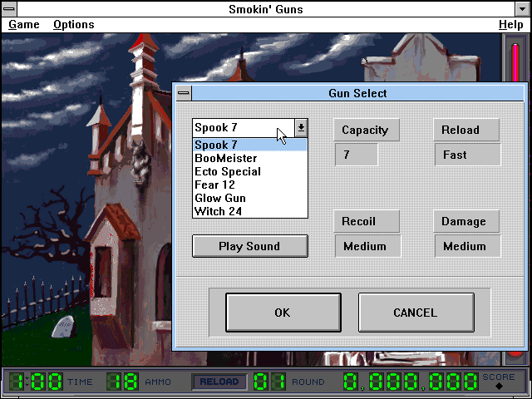The width and height of the screenshot is (532, 399).
Task: Choose Witch 24 from the list
Action: coord(250,211)
